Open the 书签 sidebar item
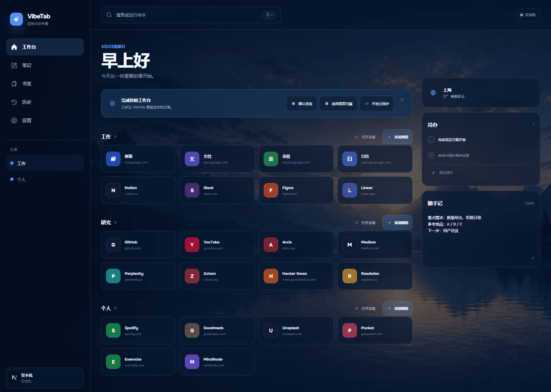Viewport: 551px width, 392px height. [45, 83]
